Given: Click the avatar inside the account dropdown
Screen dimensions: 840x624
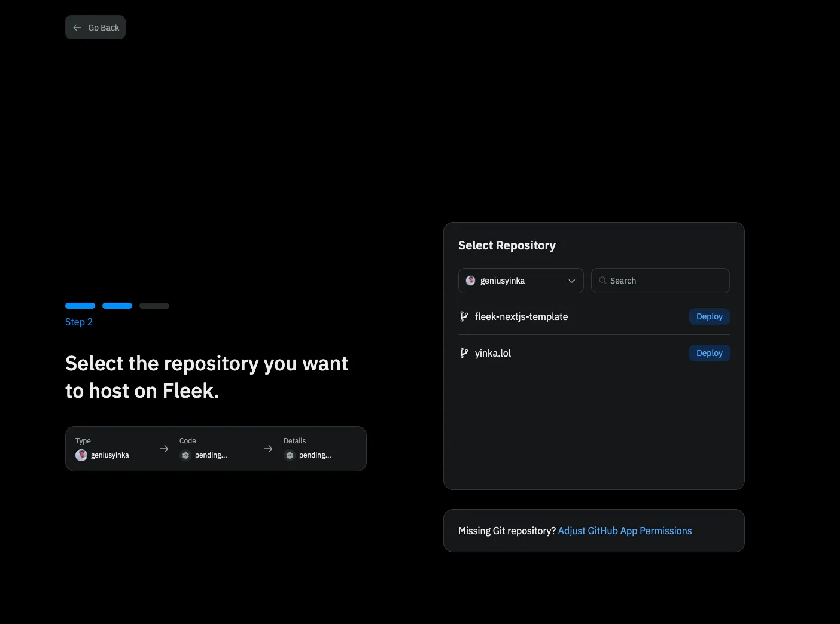Looking at the screenshot, I should [x=471, y=281].
